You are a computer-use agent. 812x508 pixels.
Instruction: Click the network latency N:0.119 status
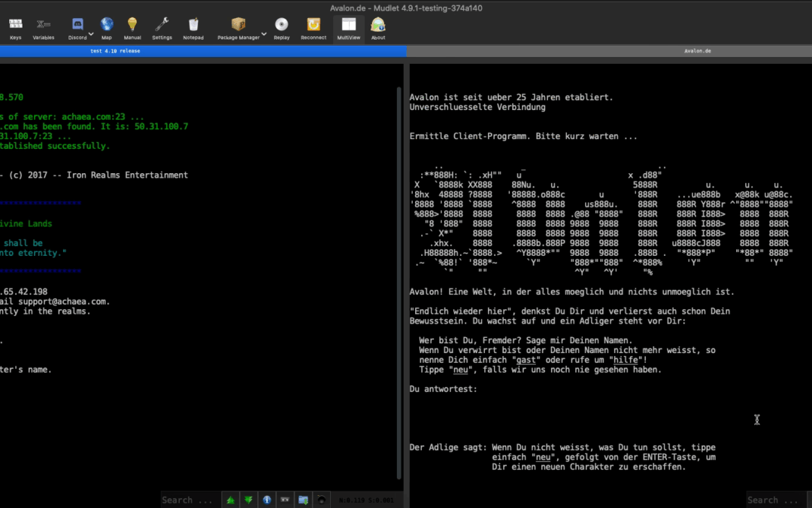click(x=367, y=500)
